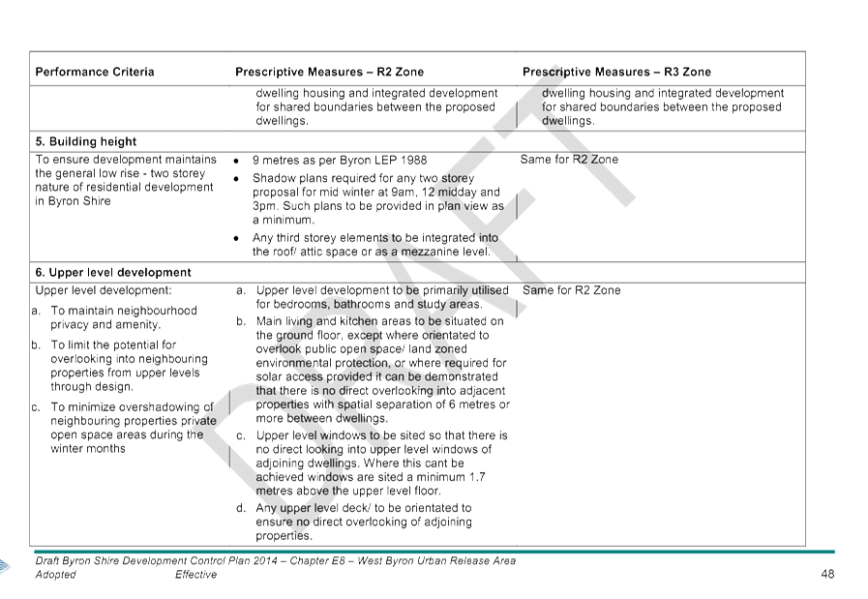The image size is (868, 599).
Task: Click the "Upper level development:" criteria label
Action: [x=104, y=290]
